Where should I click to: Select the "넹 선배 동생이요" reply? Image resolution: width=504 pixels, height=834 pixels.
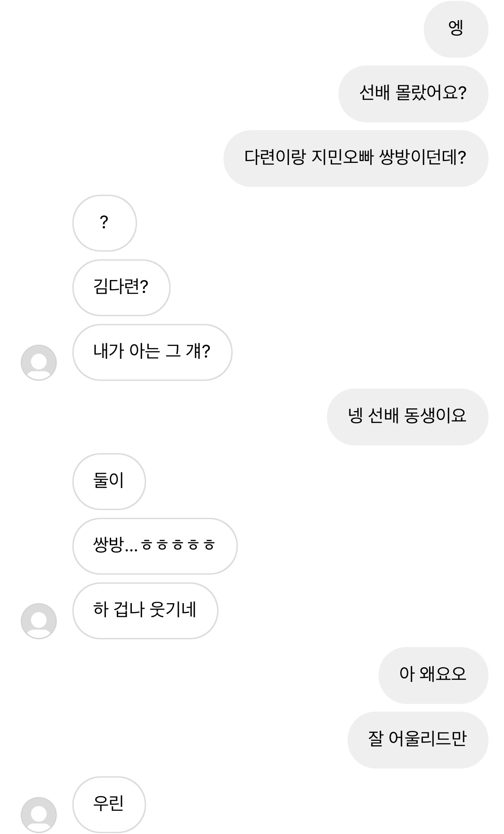pos(407,417)
